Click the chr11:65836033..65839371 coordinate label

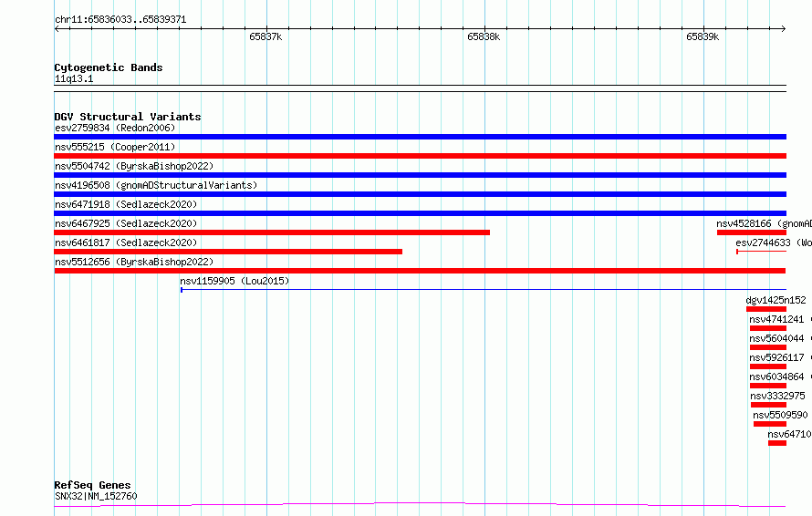tap(120, 19)
